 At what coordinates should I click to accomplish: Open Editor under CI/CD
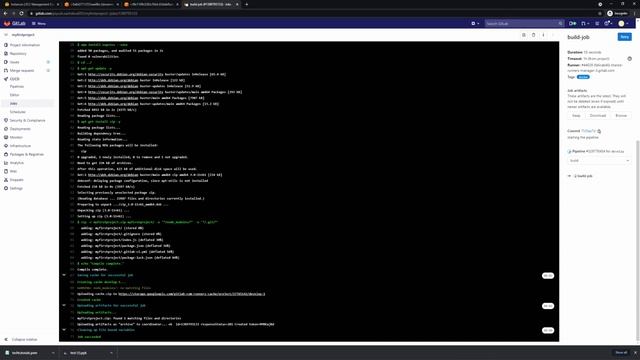click(15, 95)
